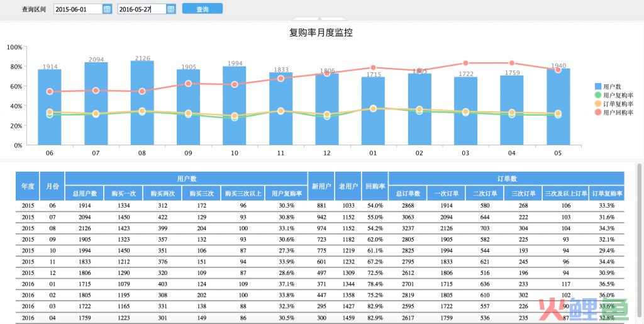Click the 12 month x-axis label
Image resolution: width=644 pixels, height=324 pixels.
(x=327, y=153)
